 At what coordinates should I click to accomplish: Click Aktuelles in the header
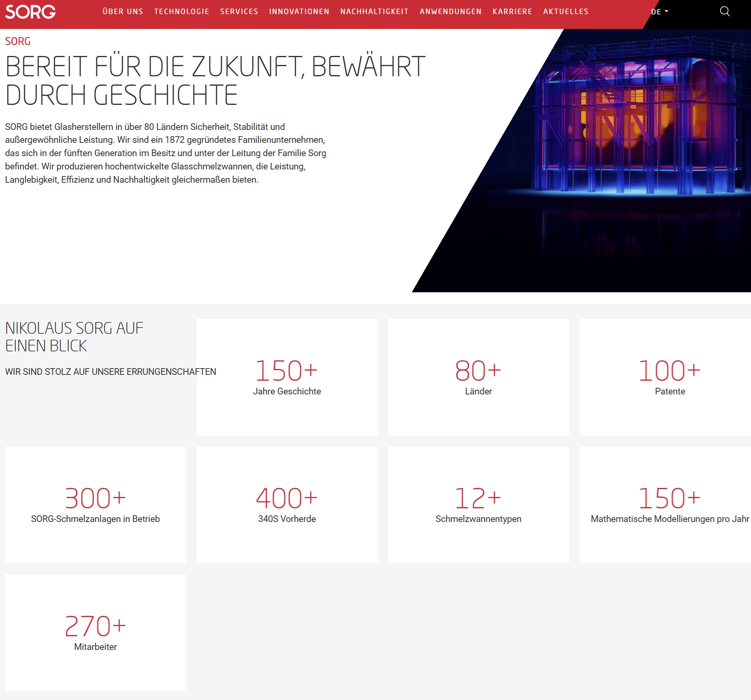[x=566, y=12]
